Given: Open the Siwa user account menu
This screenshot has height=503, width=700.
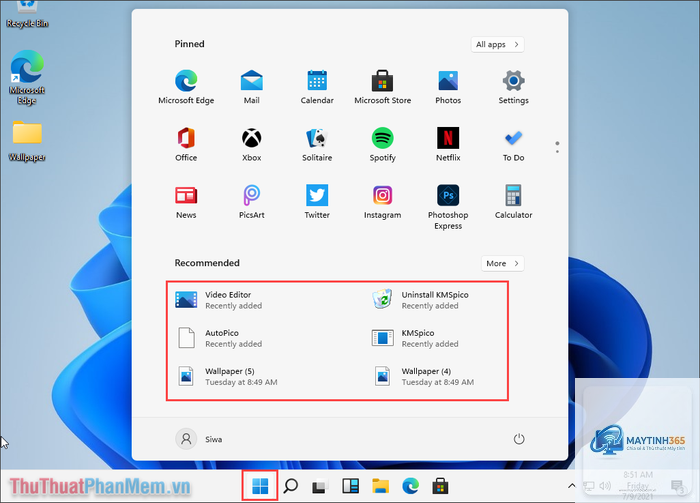Looking at the screenshot, I should (x=199, y=439).
